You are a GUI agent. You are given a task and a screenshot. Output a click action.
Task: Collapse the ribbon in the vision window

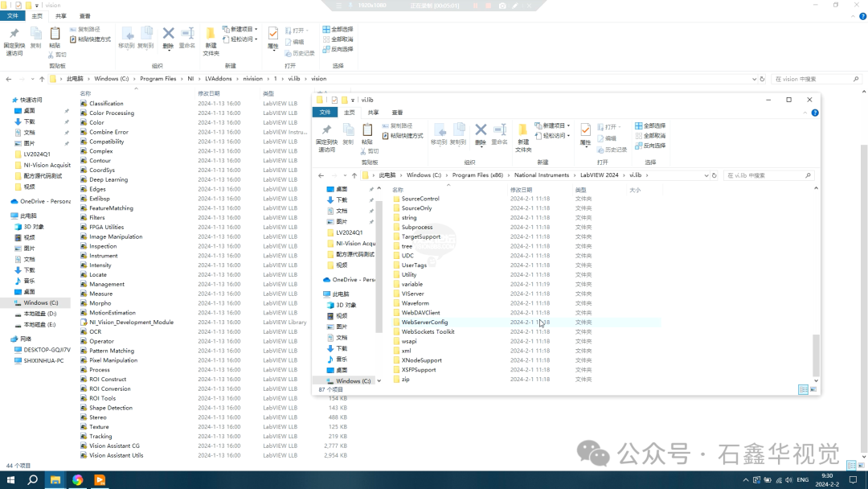point(853,17)
